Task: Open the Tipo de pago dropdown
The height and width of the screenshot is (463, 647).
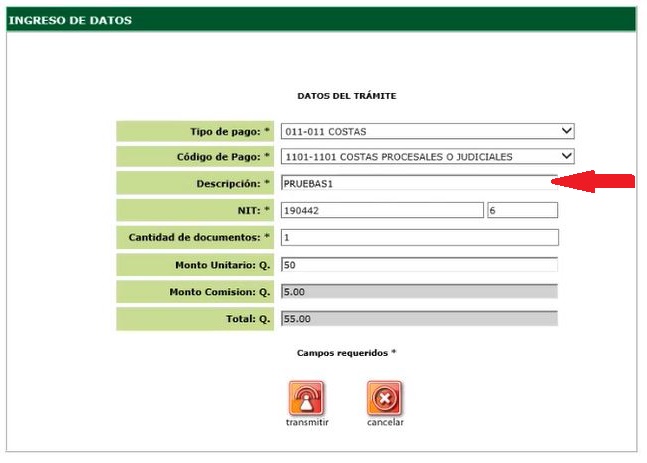Action: pos(428,131)
